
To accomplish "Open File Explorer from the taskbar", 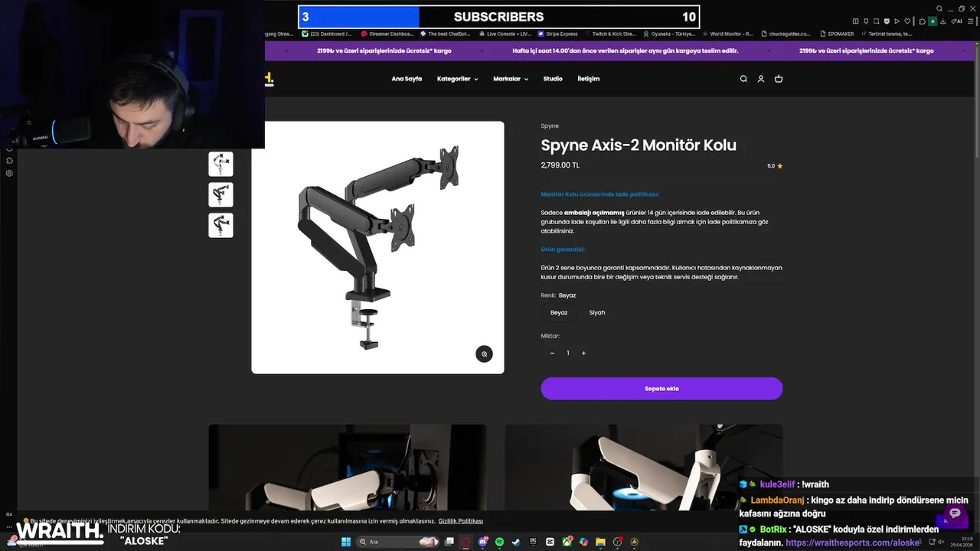I will [x=600, y=542].
